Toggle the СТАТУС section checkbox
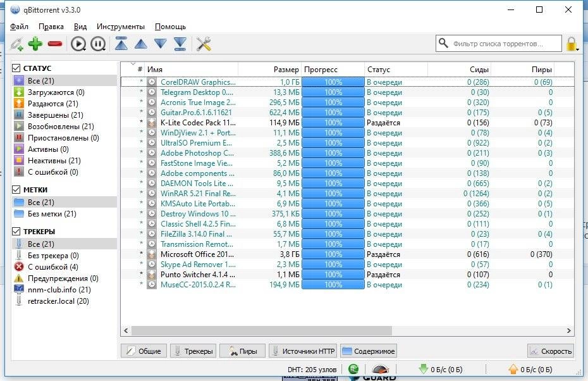 point(16,68)
